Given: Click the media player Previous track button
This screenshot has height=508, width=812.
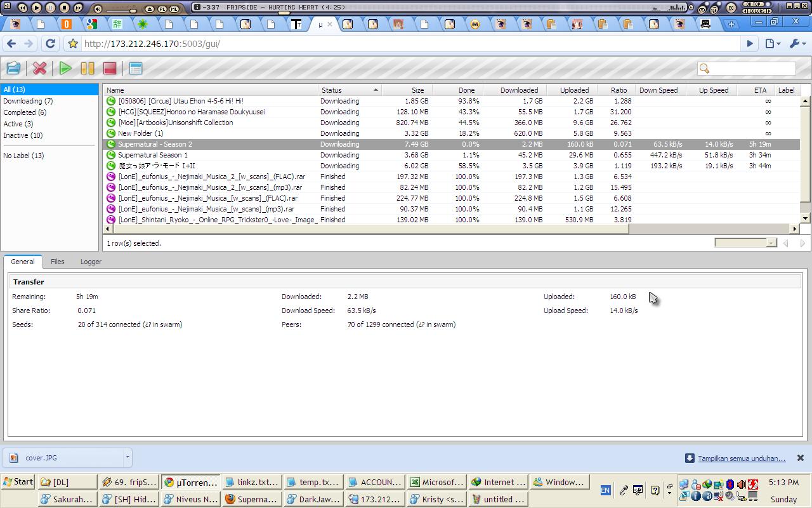Looking at the screenshot, I should coord(23,8).
